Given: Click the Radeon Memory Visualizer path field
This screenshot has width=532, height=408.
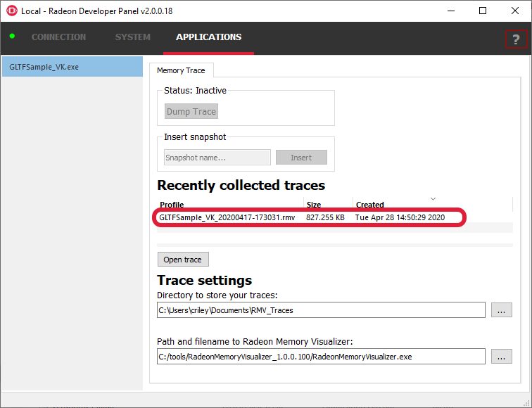Looking at the screenshot, I should point(320,357).
